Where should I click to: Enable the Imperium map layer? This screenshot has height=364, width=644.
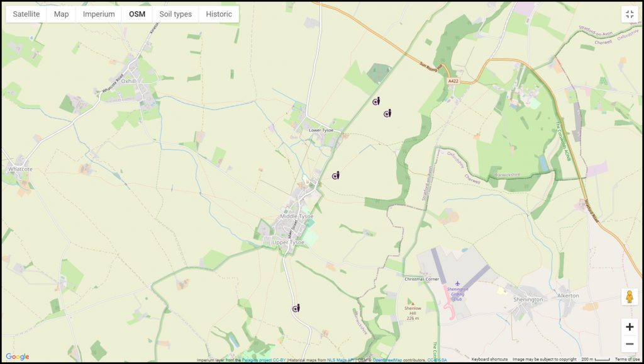point(97,13)
